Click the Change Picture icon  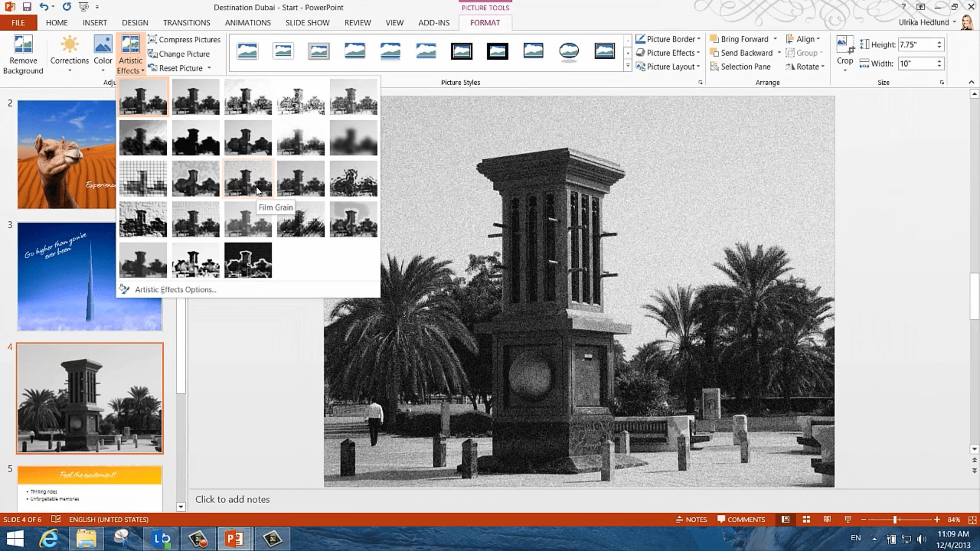coord(152,54)
